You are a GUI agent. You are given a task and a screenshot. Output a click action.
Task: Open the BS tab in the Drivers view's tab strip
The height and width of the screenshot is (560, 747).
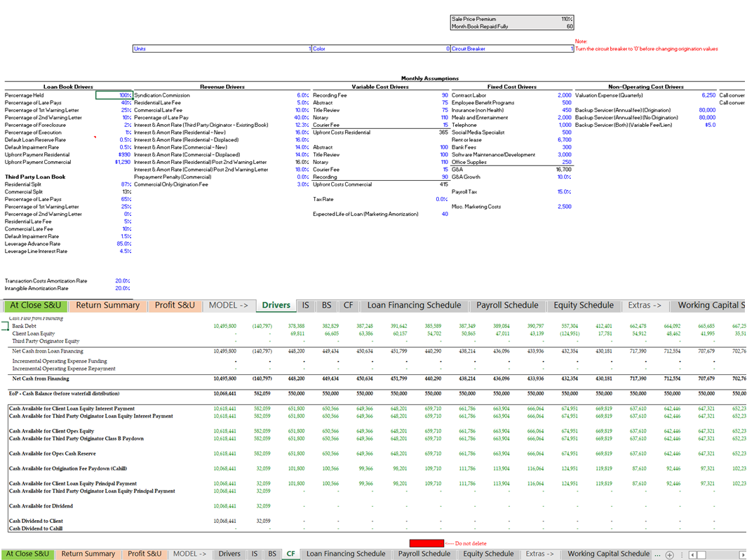(x=326, y=306)
